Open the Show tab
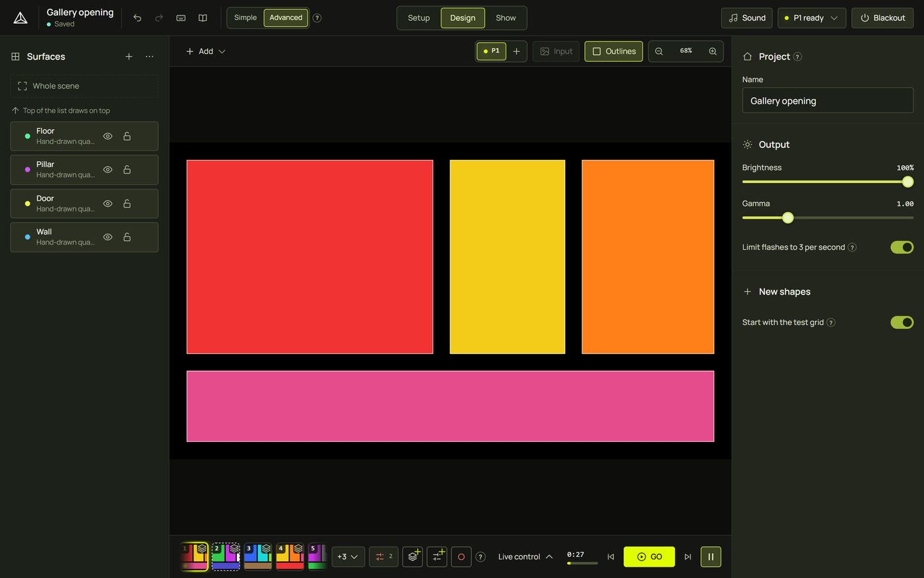Screen dimensions: 924x578 pos(506,18)
